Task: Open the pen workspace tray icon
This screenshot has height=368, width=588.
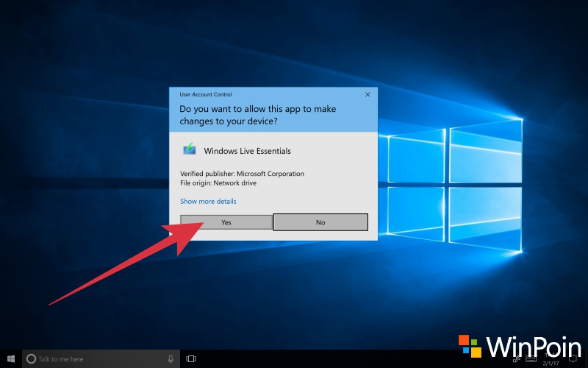Action: [517, 359]
